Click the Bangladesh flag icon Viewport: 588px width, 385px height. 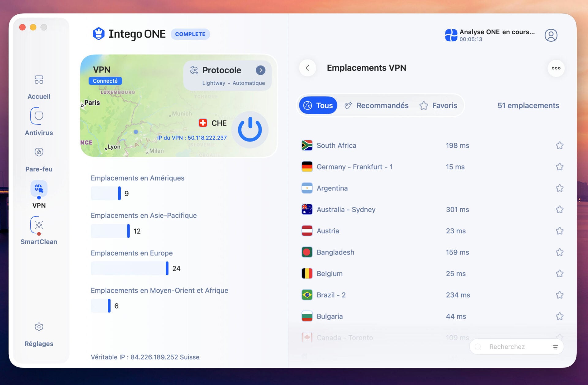pos(307,252)
